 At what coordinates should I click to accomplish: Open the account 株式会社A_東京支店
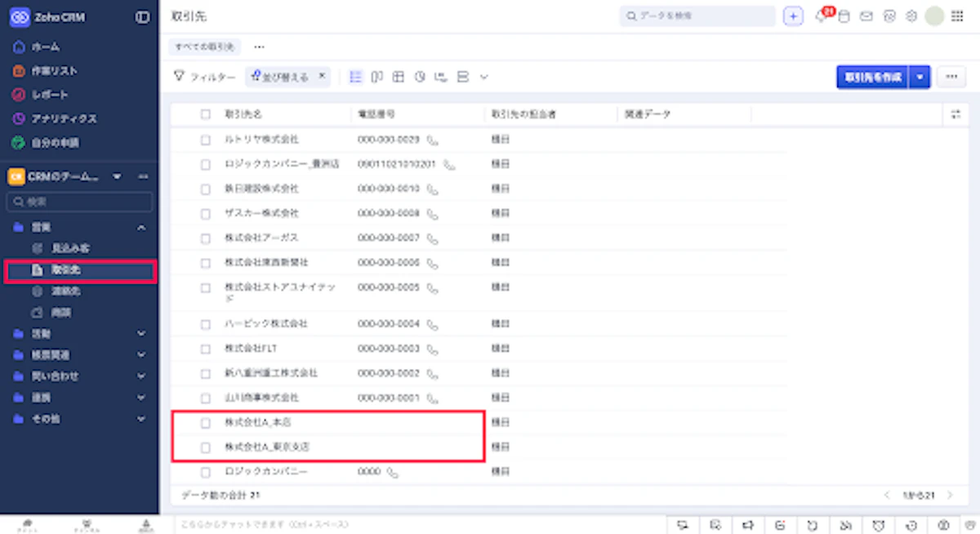267,447
